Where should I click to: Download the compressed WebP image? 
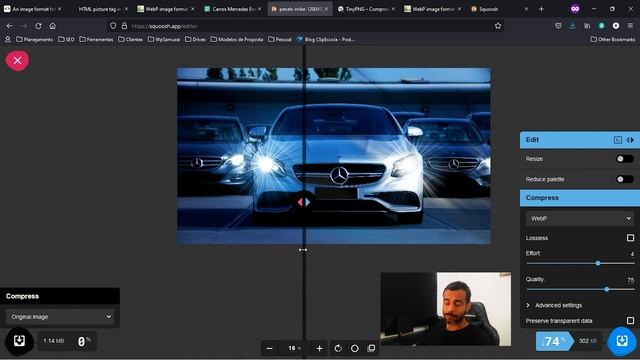[x=622, y=341]
